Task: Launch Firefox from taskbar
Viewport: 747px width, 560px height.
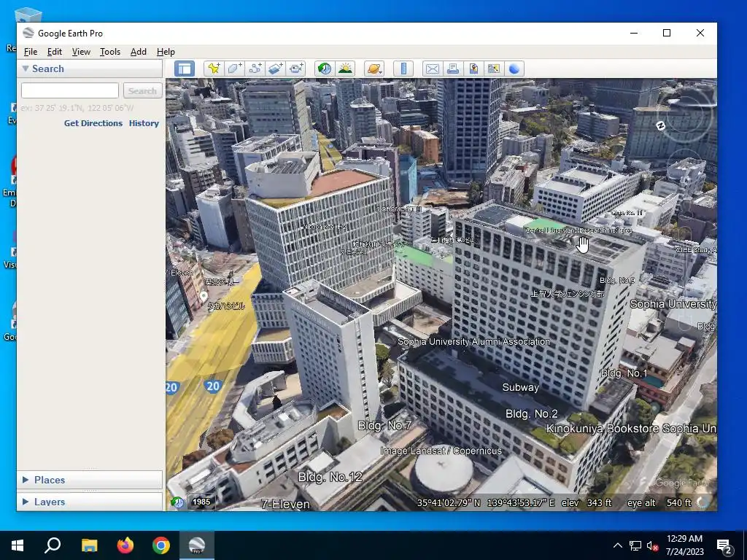Action: tap(125, 545)
